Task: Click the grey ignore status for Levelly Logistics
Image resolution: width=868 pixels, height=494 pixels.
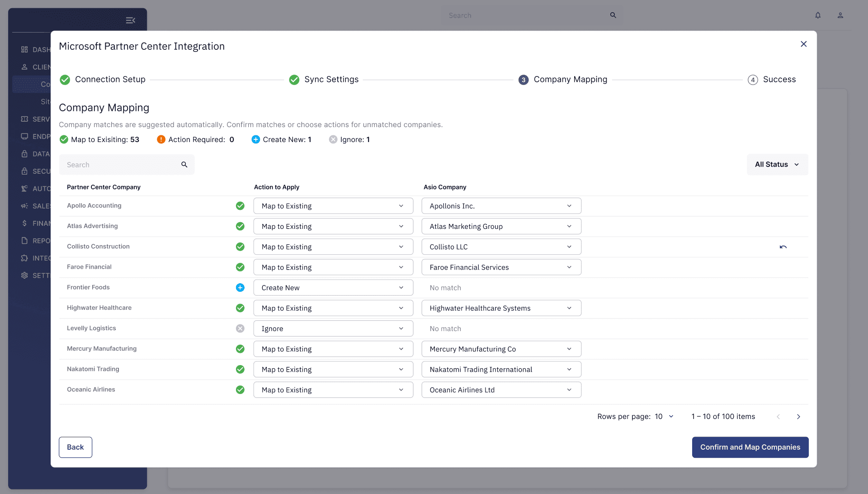Action: (x=240, y=328)
